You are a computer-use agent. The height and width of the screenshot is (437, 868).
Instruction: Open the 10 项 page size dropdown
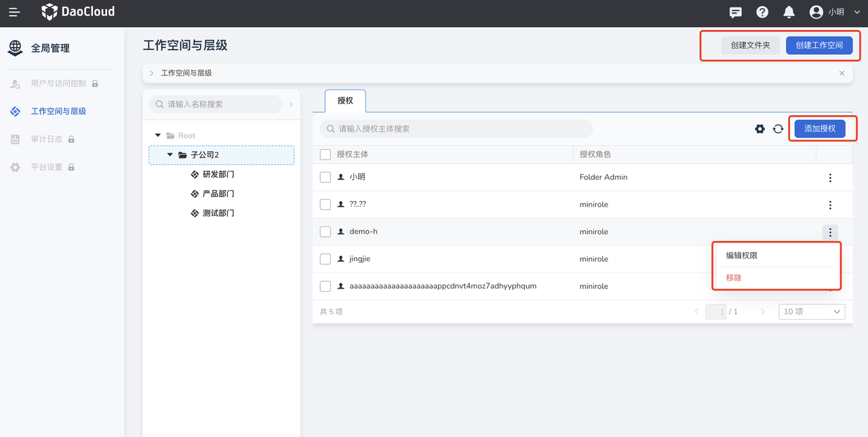[812, 312]
